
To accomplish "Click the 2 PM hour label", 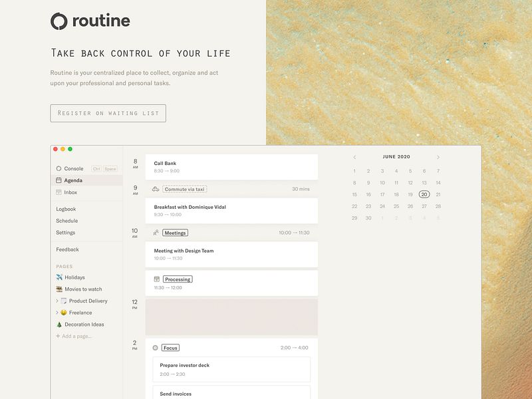I will click(x=135, y=345).
